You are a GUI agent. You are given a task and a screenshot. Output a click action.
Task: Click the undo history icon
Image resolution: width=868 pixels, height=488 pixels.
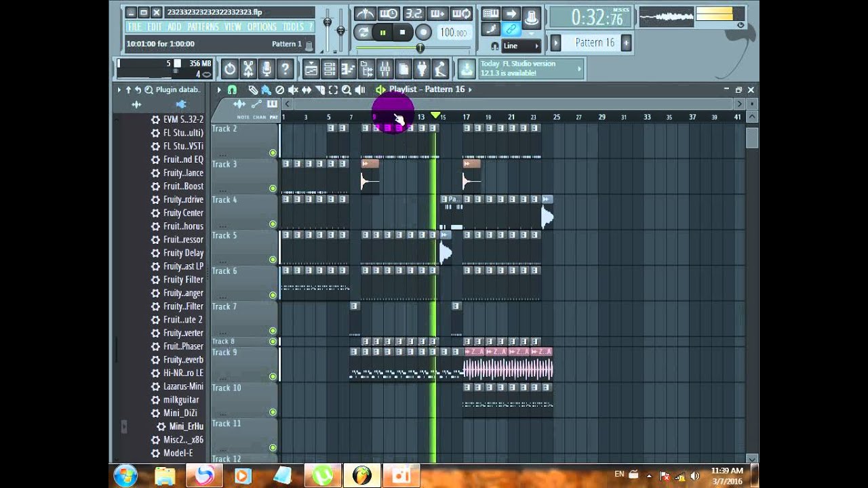point(230,68)
